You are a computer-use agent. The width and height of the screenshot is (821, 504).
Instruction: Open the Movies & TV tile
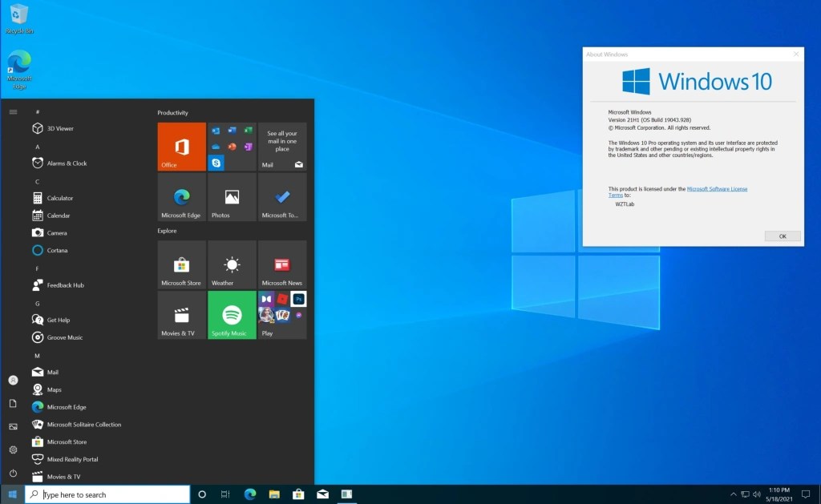click(x=182, y=315)
